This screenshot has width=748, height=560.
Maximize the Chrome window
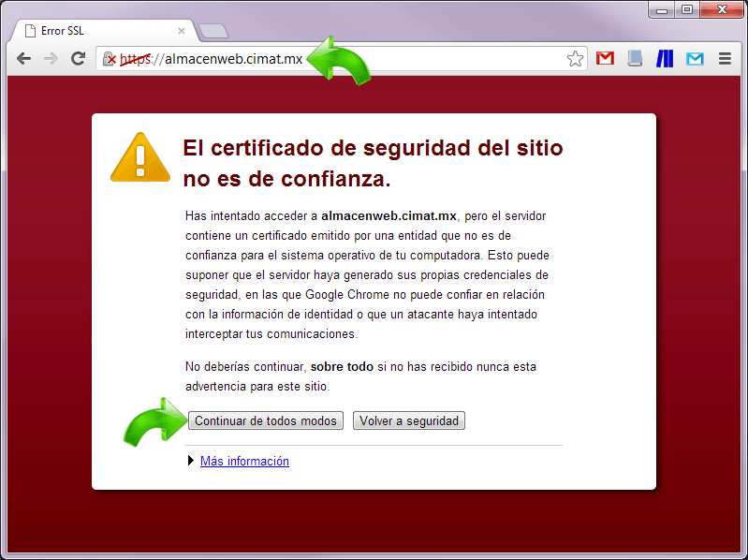click(687, 9)
